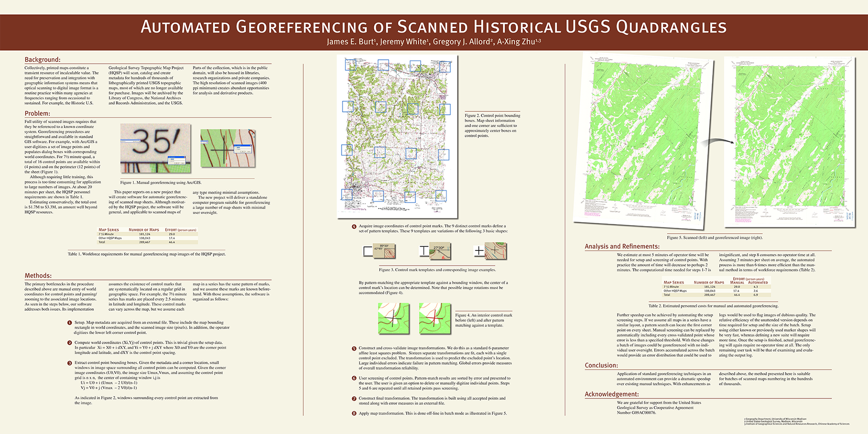Click the equation starting "Ui = U0 + i"
The image size is (868, 434).
point(109,383)
